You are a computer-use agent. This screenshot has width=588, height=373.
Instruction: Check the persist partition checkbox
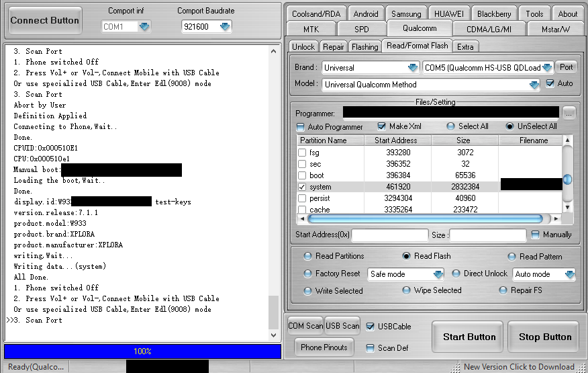[302, 198]
